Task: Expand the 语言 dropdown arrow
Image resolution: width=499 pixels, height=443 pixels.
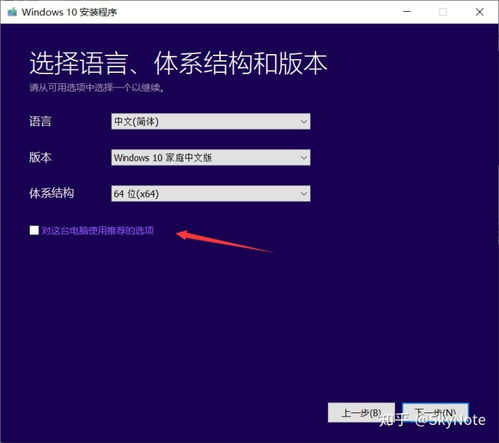Action: (x=304, y=121)
